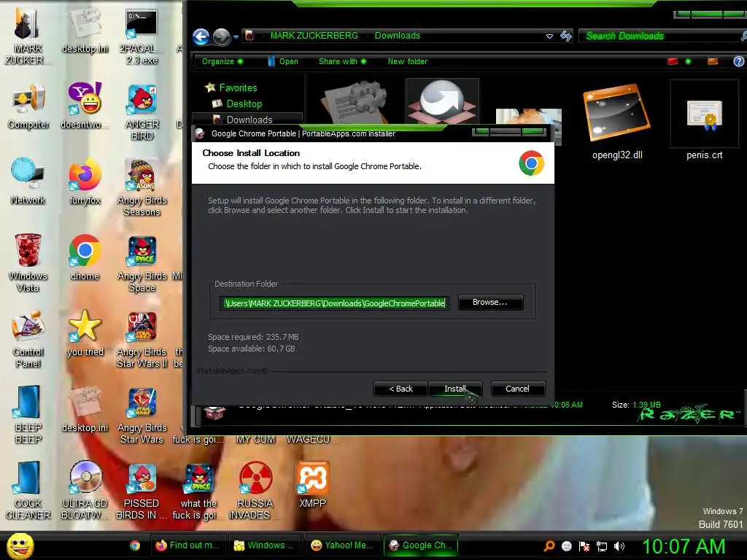This screenshot has height=560, width=747.
Task: Open the smiley Start button
Action: 20,545
